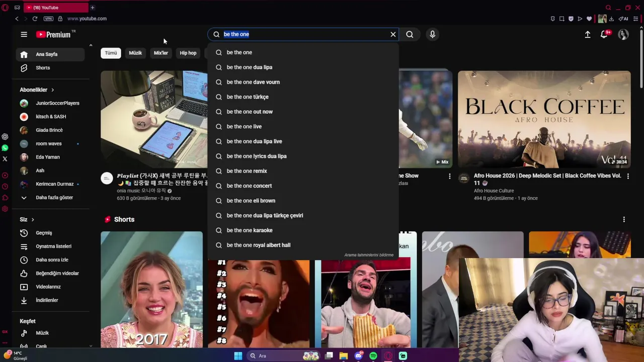Click Arama tahminlerini bildirme link
This screenshot has height=362, width=644.
point(369,255)
